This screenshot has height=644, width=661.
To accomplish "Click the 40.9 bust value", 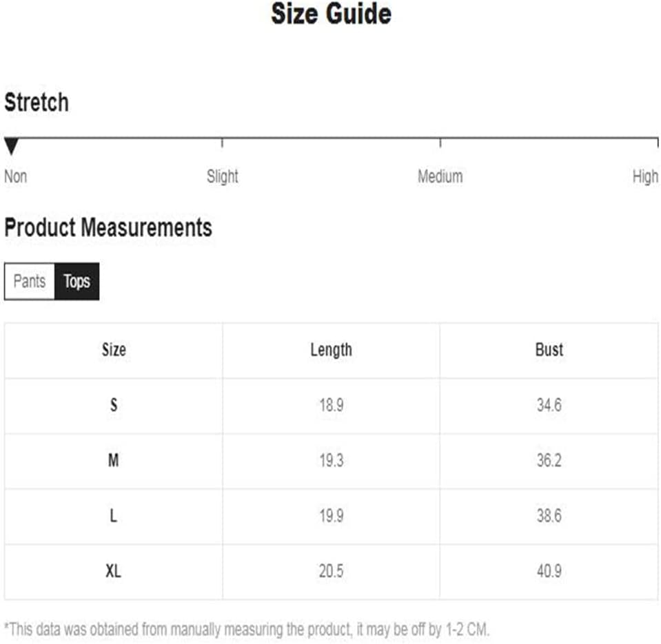I will click(549, 571).
